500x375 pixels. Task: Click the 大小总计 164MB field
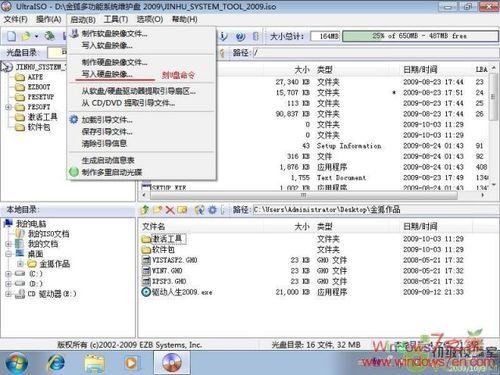[325, 36]
